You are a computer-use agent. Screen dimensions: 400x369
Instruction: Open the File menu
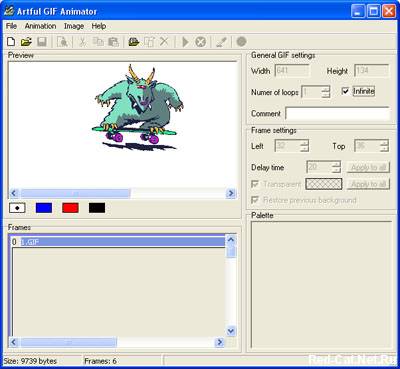[x=11, y=26]
